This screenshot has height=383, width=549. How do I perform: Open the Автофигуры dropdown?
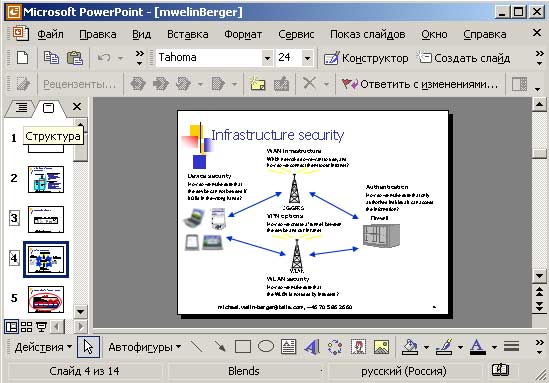point(145,347)
